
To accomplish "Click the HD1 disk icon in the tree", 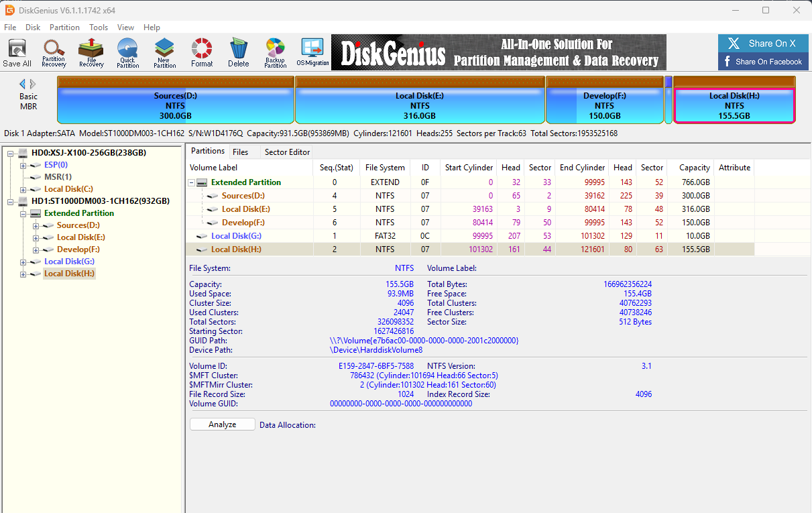I will pos(24,201).
